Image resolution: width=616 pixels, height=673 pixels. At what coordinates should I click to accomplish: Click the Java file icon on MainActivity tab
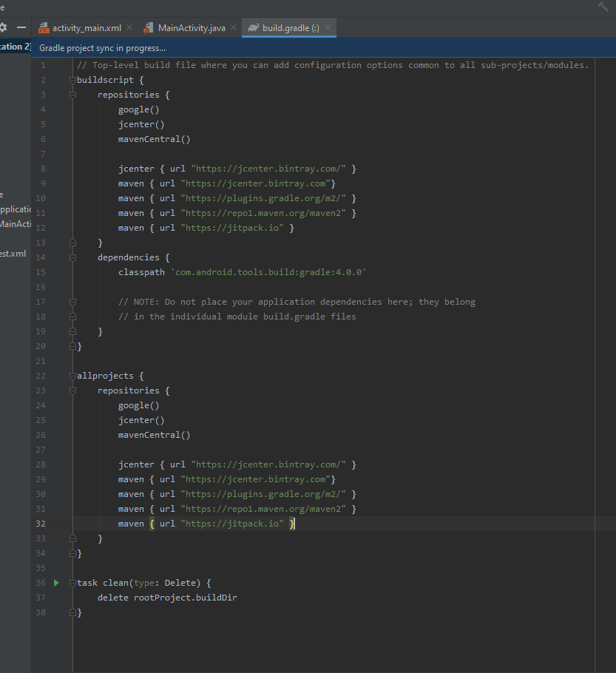point(149,28)
